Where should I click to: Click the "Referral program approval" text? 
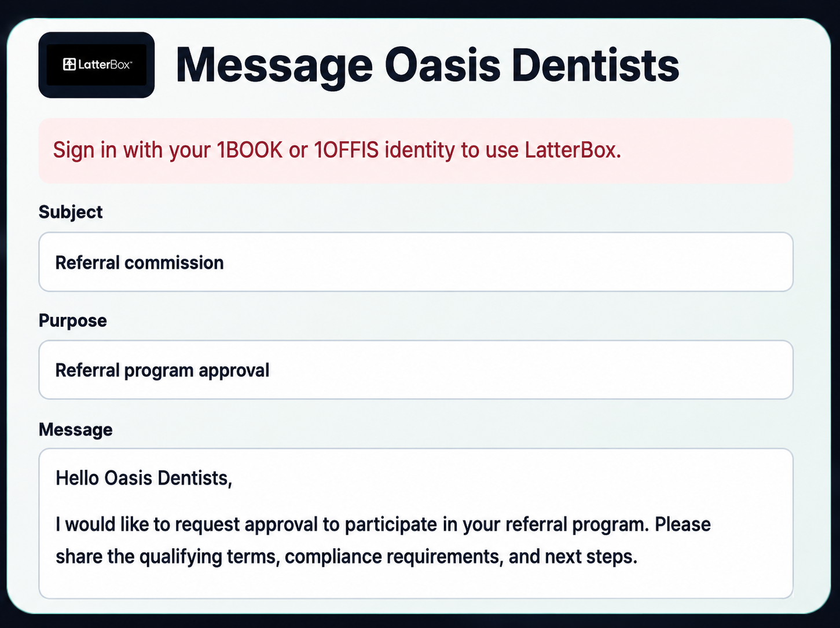point(163,371)
